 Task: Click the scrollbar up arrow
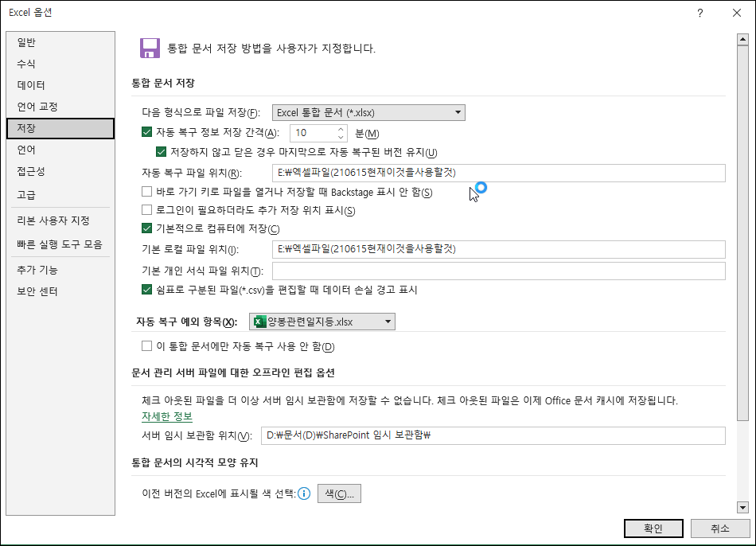tap(742, 40)
